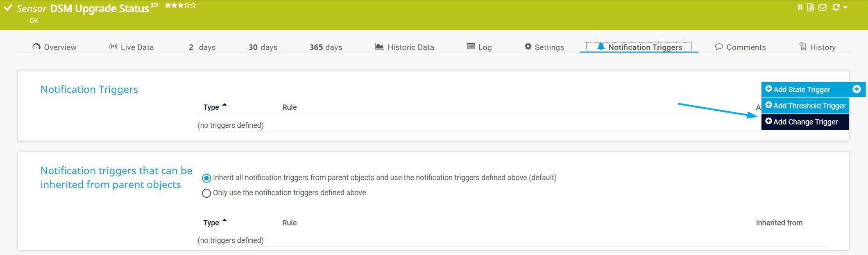Open the Live Data tab
868x255 pixels.
(131, 47)
